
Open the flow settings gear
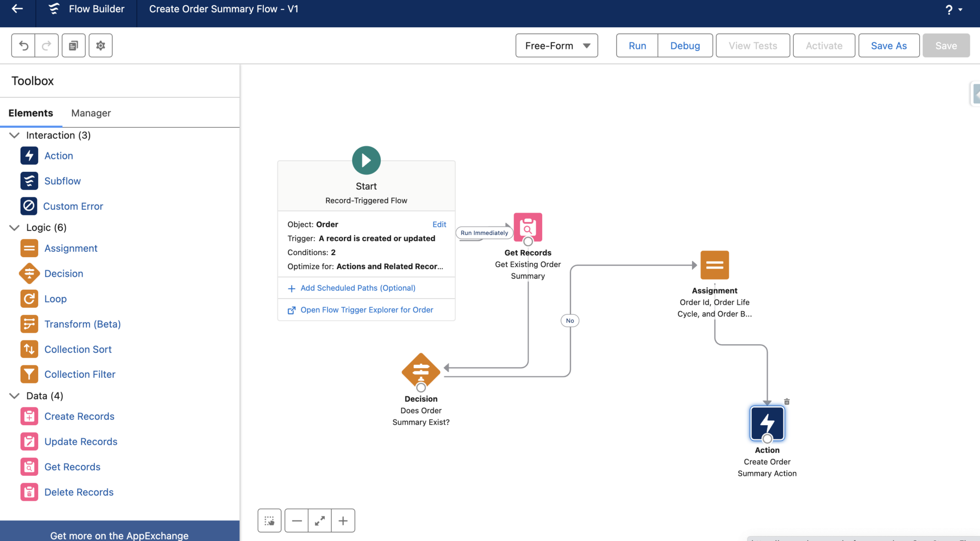[100, 45]
